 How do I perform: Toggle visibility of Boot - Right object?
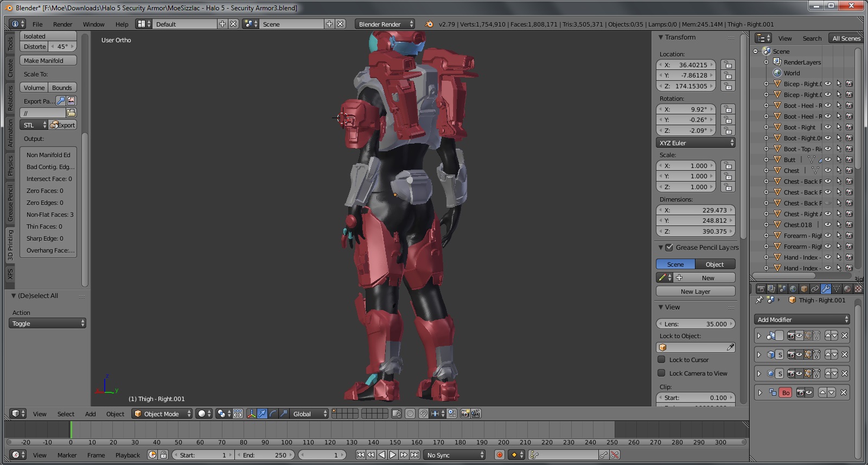(828, 127)
